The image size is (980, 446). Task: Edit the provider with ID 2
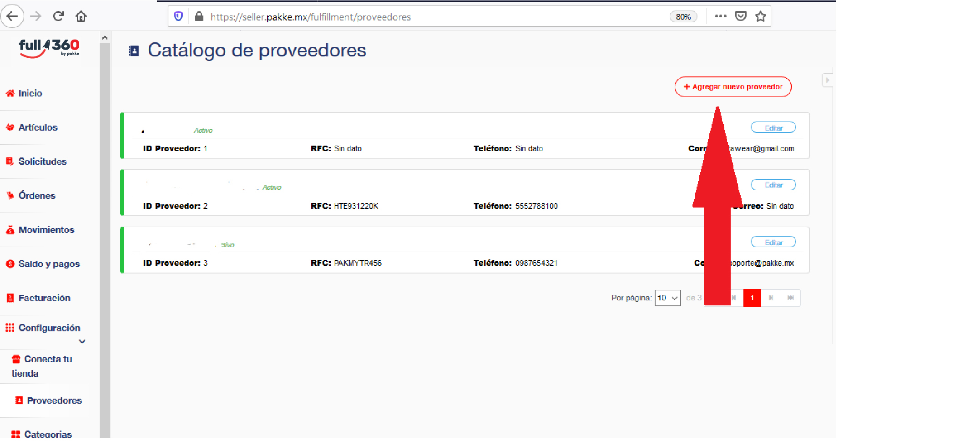(773, 185)
